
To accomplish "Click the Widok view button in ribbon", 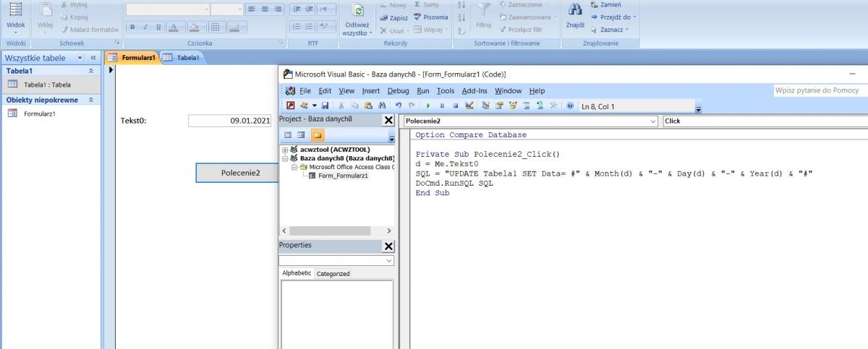I will [x=15, y=17].
